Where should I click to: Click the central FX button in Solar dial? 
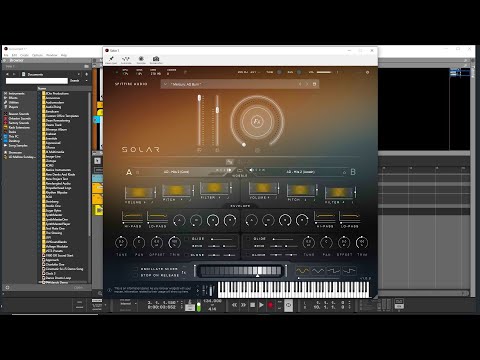coord(257,121)
